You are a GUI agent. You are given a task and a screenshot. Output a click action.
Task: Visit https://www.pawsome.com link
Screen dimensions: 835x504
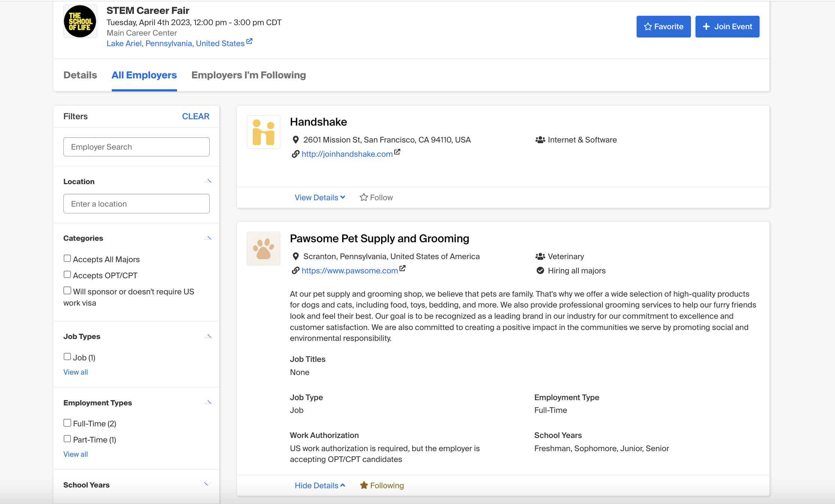tap(350, 271)
